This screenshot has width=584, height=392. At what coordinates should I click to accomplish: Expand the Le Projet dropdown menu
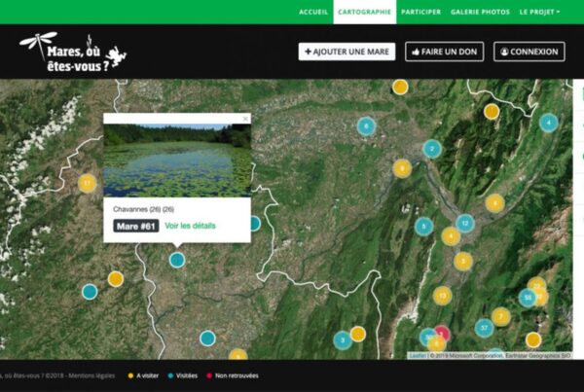[539, 12]
